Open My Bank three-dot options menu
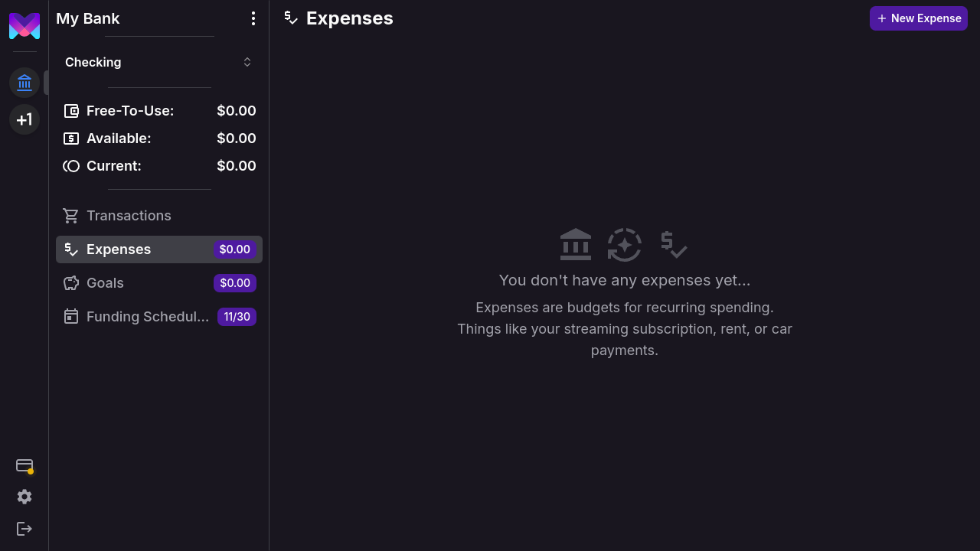 [253, 18]
